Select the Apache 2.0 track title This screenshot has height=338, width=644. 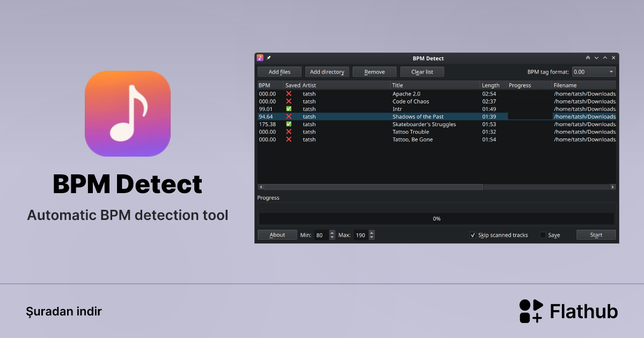tap(406, 94)
